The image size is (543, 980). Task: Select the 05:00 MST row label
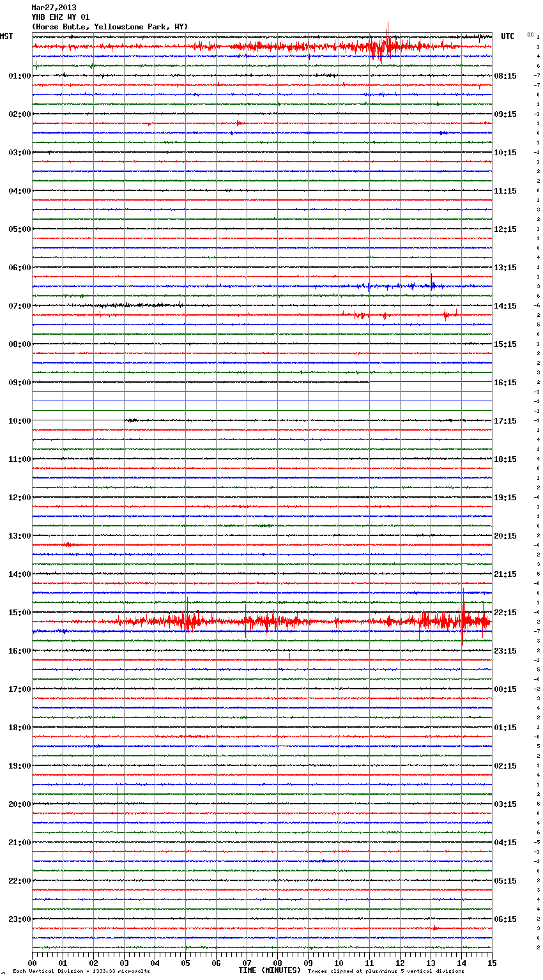click(x=20, y=229)
